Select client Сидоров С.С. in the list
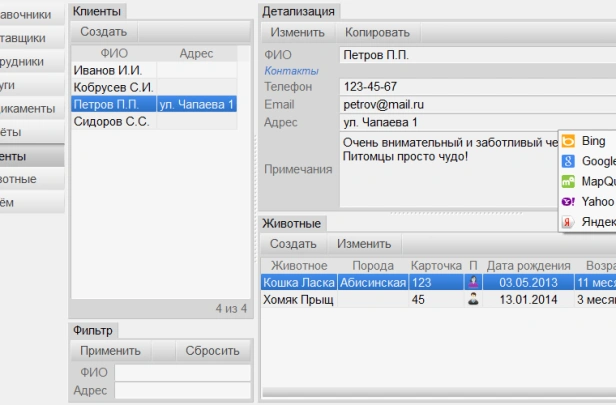The image size is (616, 405). click(111, 121)
